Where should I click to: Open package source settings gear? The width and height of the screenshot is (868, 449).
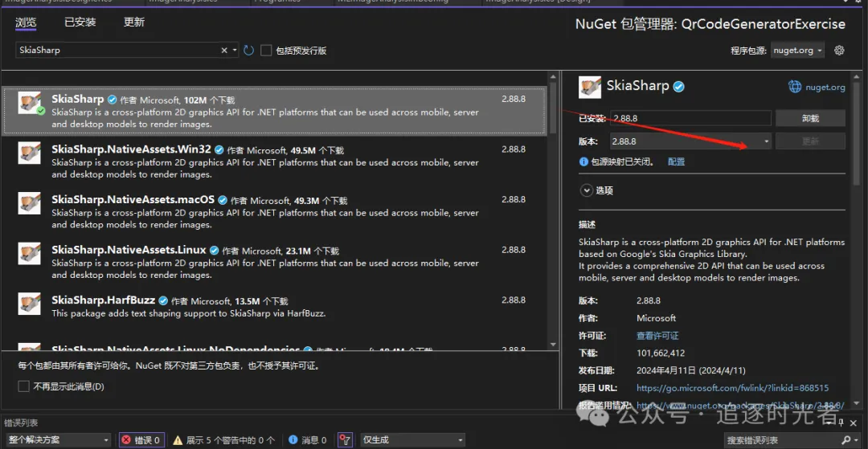(x=839, y=51)
